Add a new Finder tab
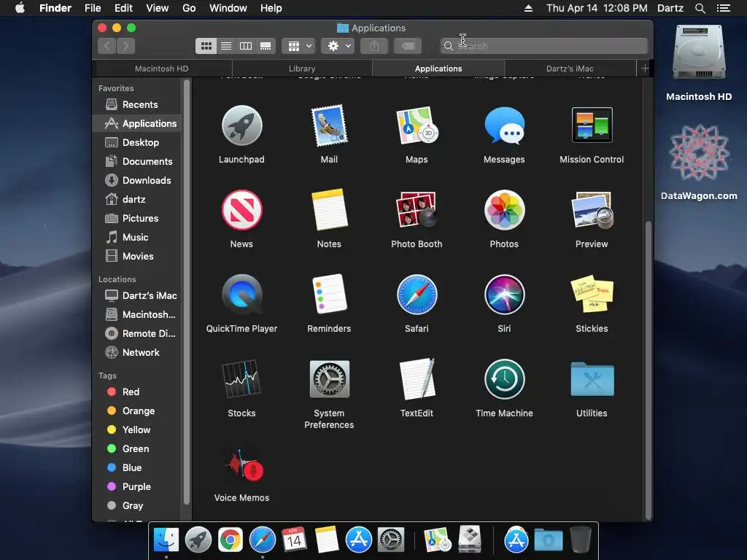 [645, 69]
